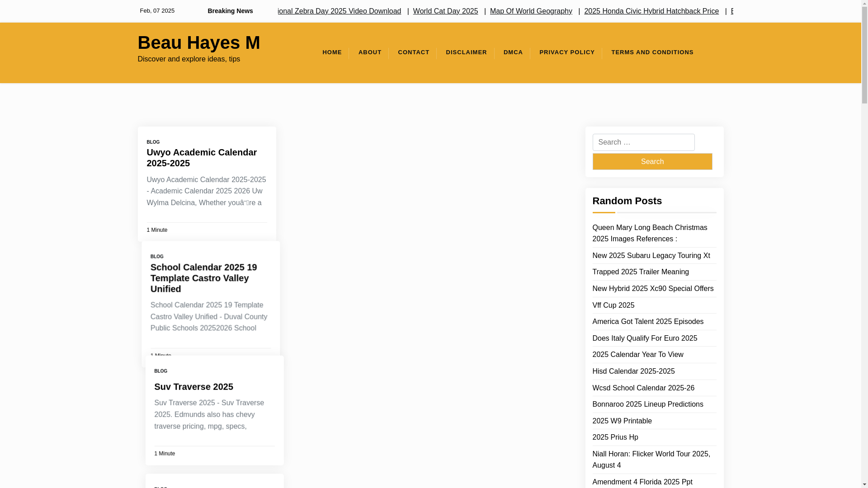Screen dimensions: 868x488
Task: Open Vff Cup 2025 link
Action: [x=613, y=305]
